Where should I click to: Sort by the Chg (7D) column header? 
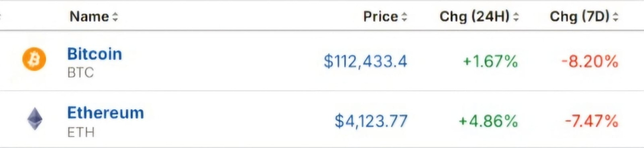point(579,16)
